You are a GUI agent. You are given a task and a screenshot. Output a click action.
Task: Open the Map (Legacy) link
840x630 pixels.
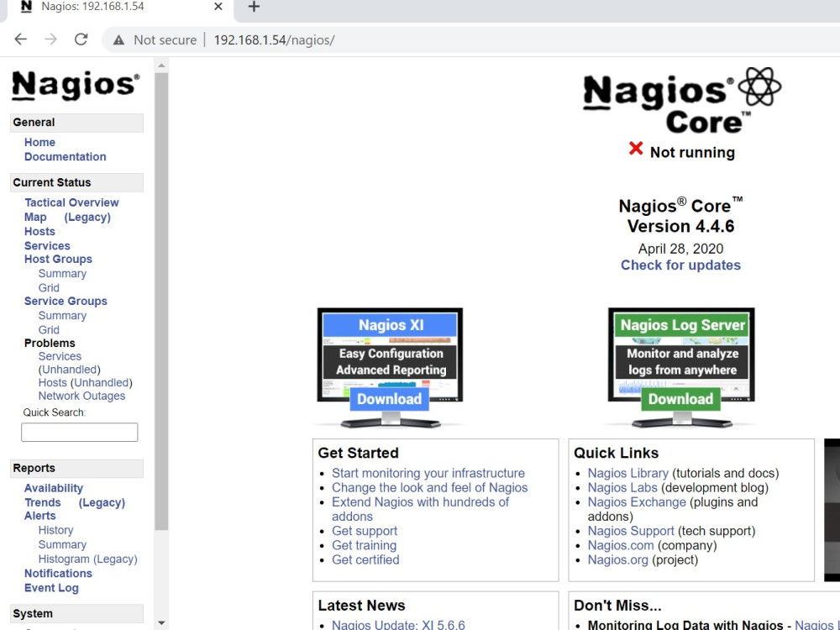(x=87, y=217)
